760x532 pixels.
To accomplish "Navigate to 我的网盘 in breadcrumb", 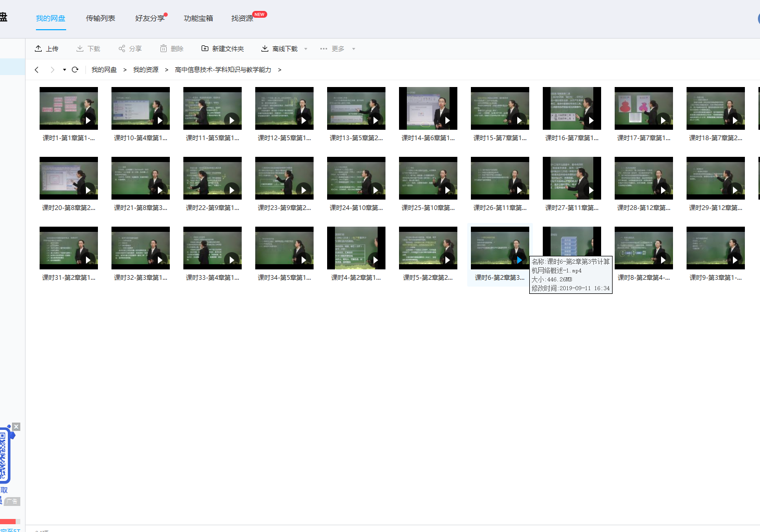I will pyautogui.click(x=104, y=70).
